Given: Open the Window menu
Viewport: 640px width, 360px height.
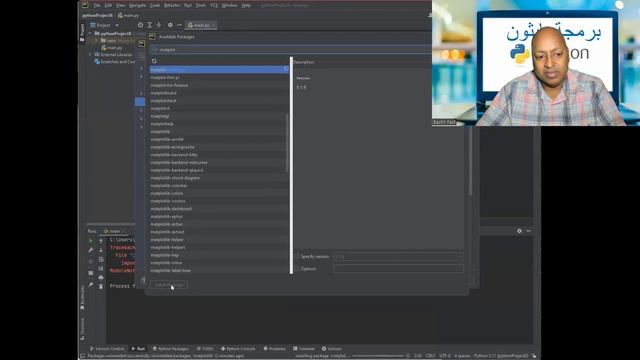Looking at the screenshot, I should (x=229, y=5).
